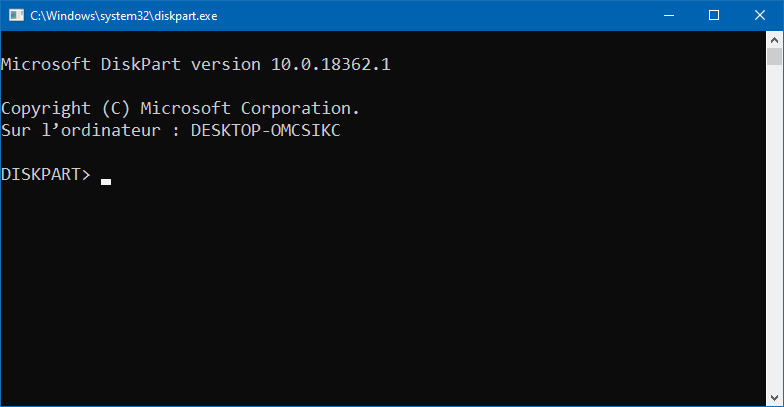Click the vertical scrollbar thumb
This screenshot has width=784, height=407.
coord(774,56)
